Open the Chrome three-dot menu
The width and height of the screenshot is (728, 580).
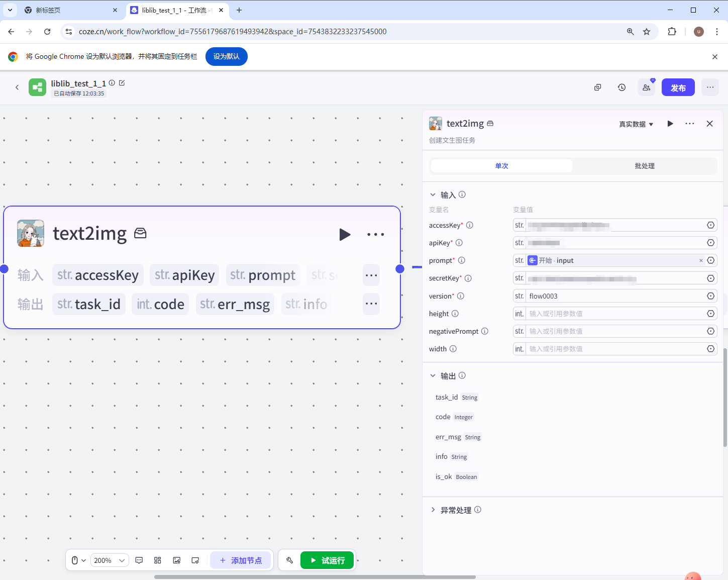(717, 32)
